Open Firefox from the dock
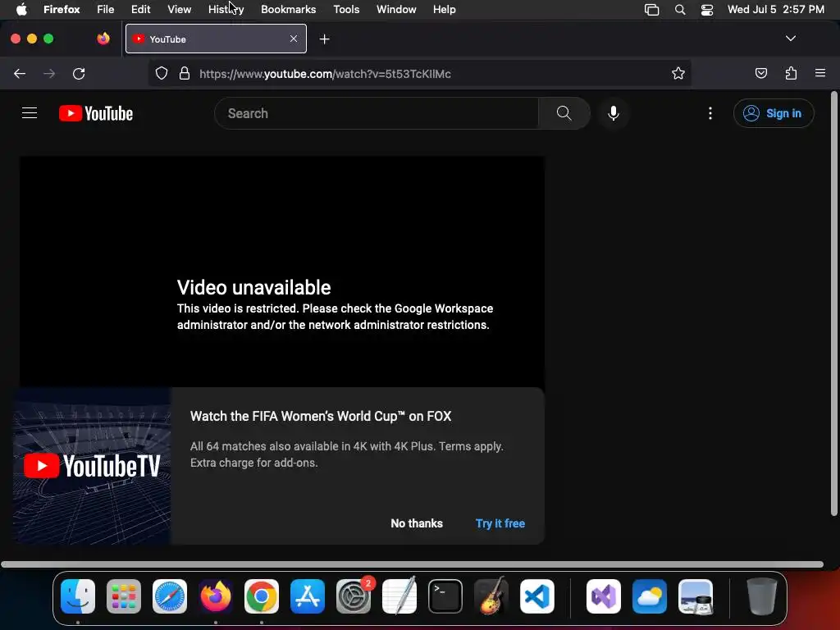 tap(216, 596)
